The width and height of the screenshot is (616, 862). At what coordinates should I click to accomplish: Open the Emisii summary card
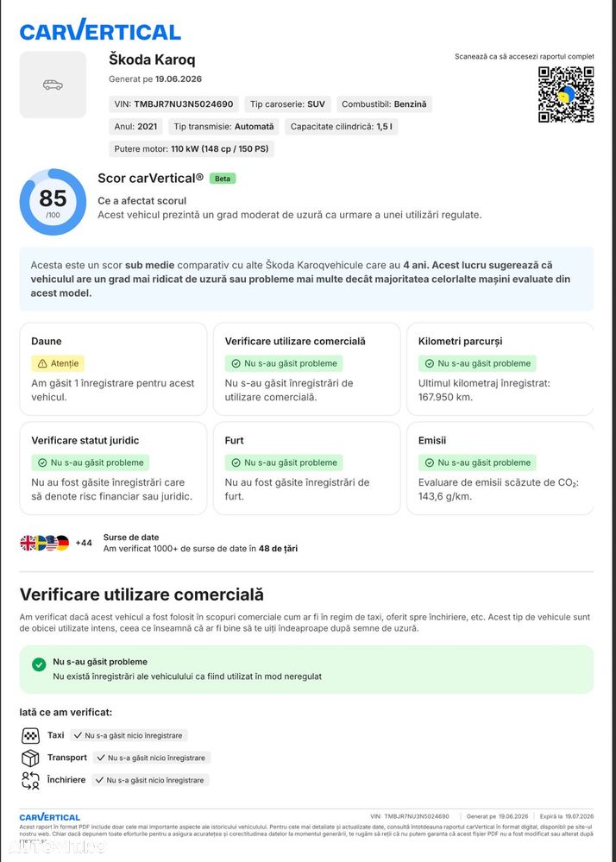point(500,469)
